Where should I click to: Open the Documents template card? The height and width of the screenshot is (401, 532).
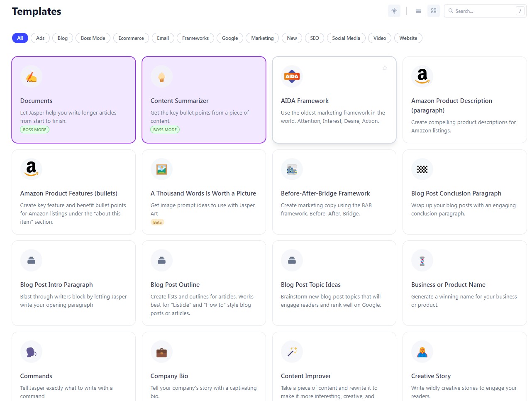[x=73, y=100]
